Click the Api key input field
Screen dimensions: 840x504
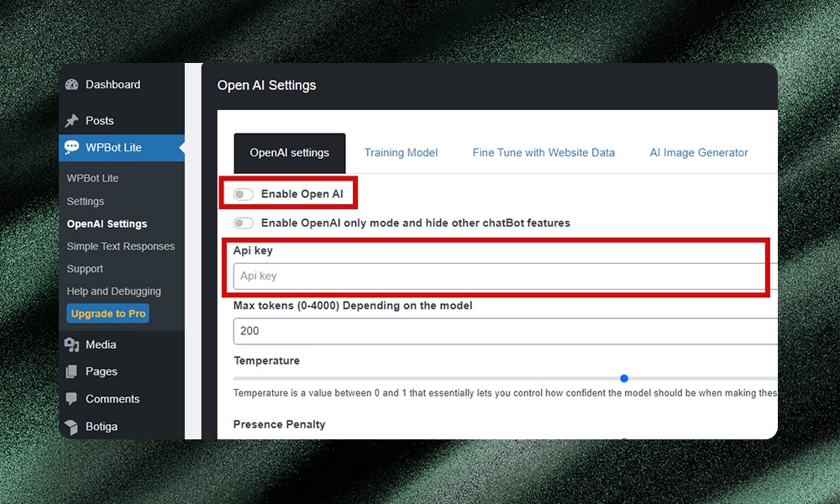[500, 276]
